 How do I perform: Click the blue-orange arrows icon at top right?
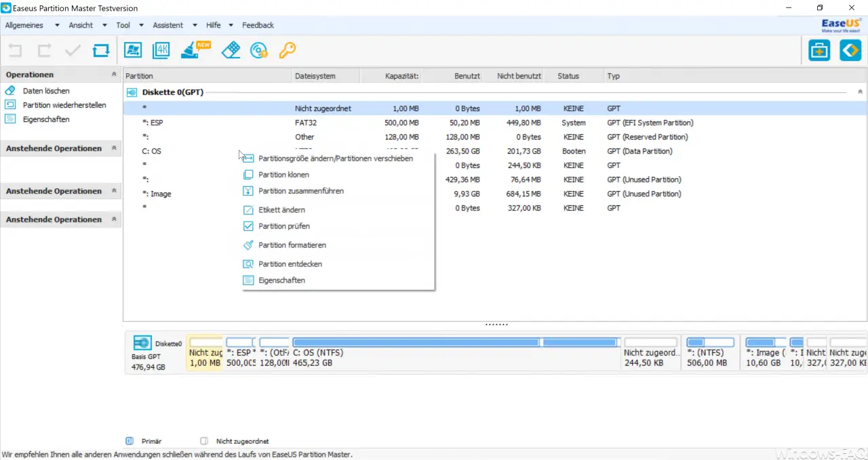[850, 50]
